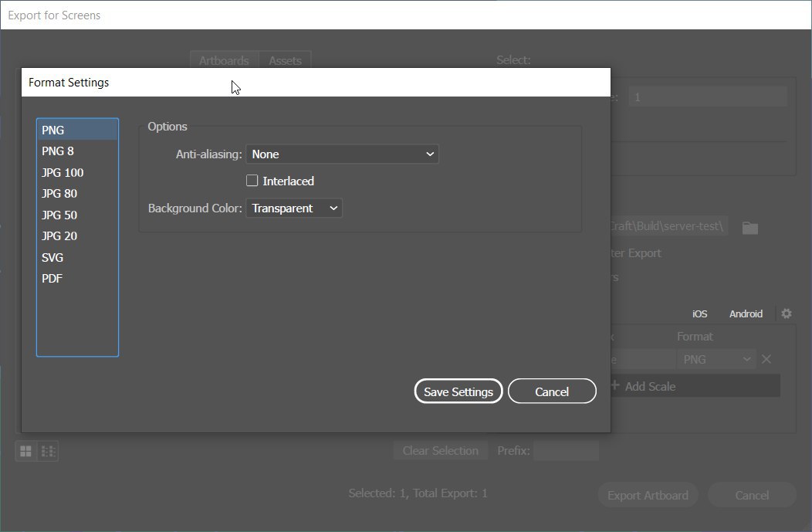Select PNG 8 format
The width and height of the screenshot is (812, 532).
point(77,151)
